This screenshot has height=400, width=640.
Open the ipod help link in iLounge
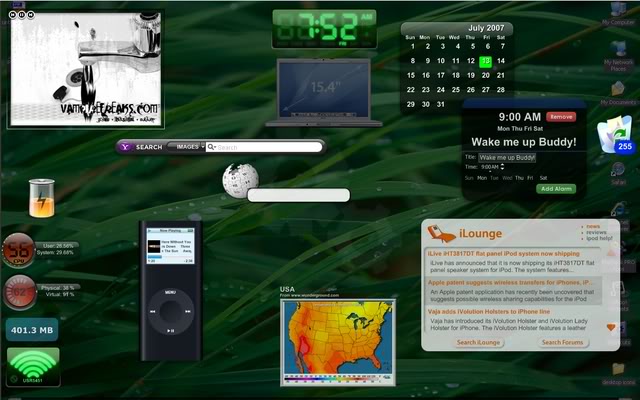click(599, 238)
